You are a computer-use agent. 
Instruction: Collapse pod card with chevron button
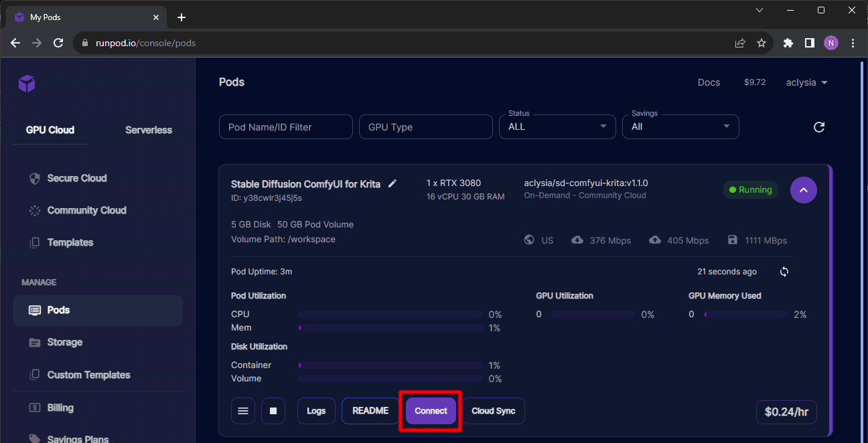pos(804,190)
